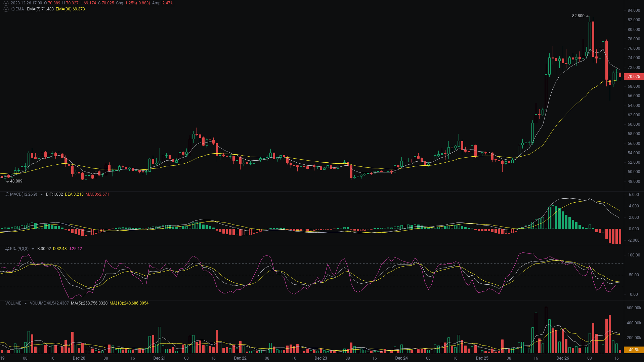The height and width of the screenshot is (362, 644).
Task: Click the KDJ(9,3,3) indicator label
Action: point(19,249)
